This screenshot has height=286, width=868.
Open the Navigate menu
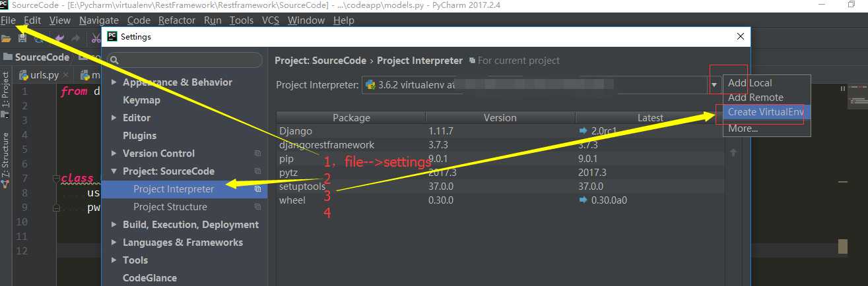(x=99, y=20)
